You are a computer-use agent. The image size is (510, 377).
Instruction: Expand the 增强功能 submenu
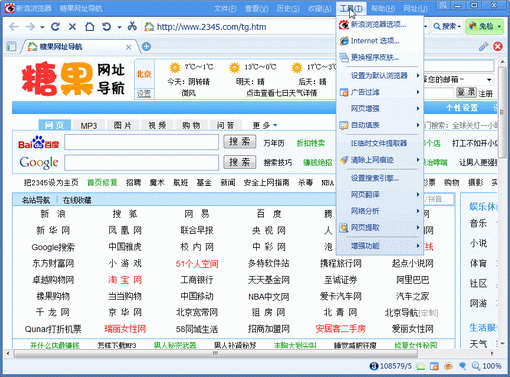[418, 246]
